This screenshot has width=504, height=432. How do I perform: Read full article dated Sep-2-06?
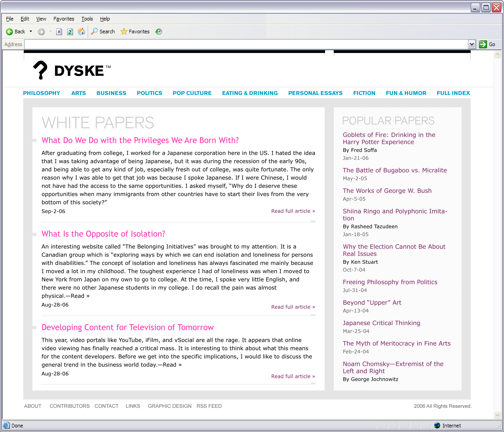[293, 211]
